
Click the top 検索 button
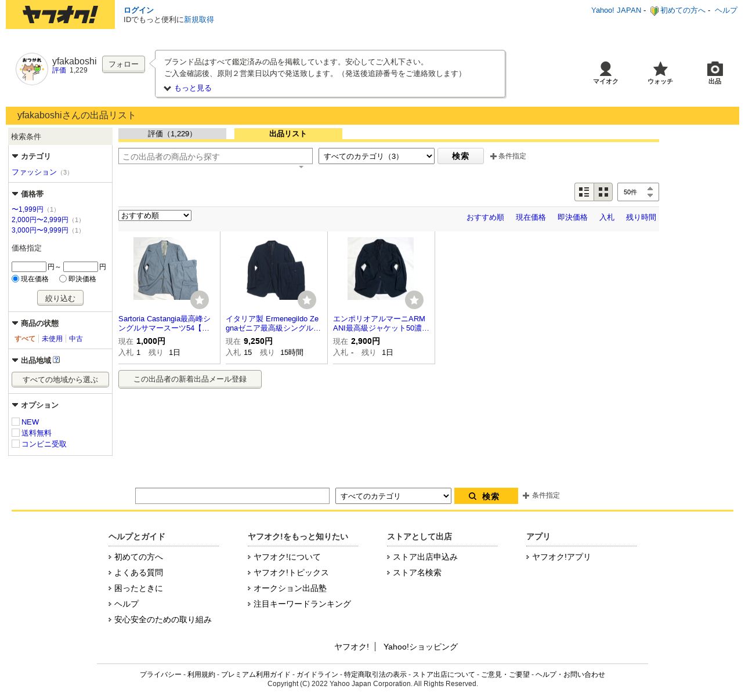(461, 156)
